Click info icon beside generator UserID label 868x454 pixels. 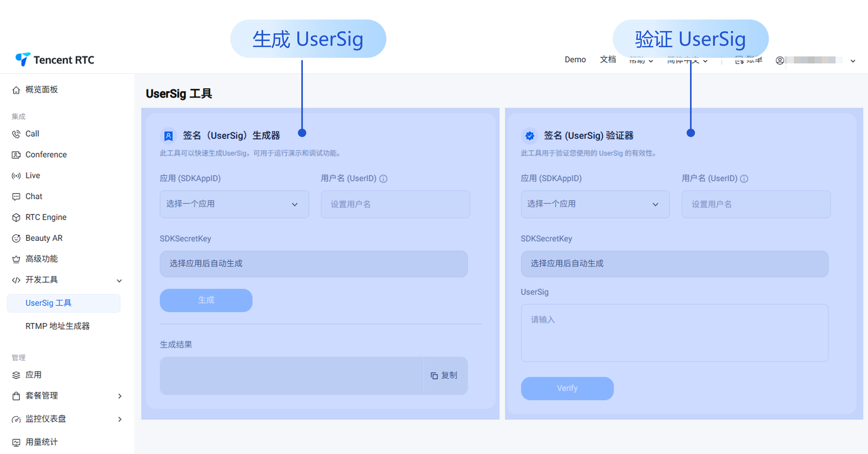click(x=383, y=179)
